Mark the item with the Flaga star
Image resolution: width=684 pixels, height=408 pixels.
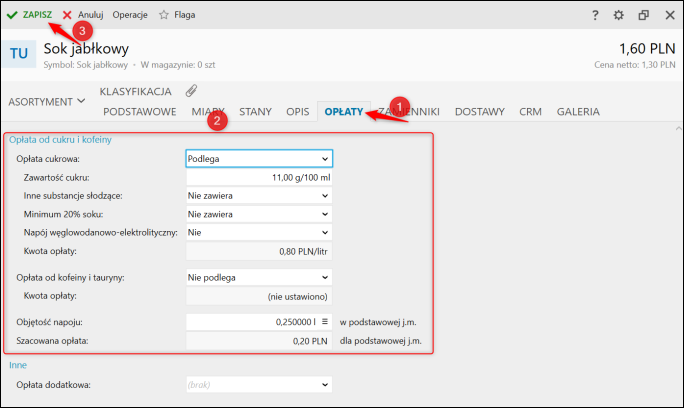[177, 15]
